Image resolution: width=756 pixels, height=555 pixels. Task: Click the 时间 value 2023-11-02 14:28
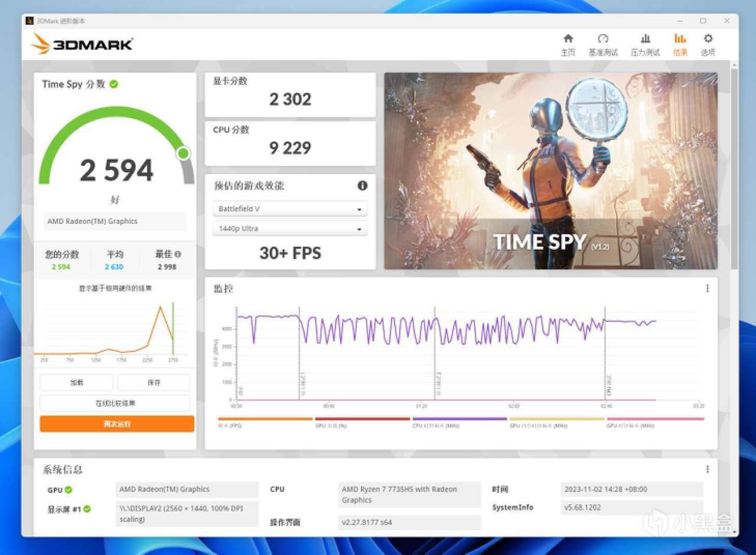point(632,489)
